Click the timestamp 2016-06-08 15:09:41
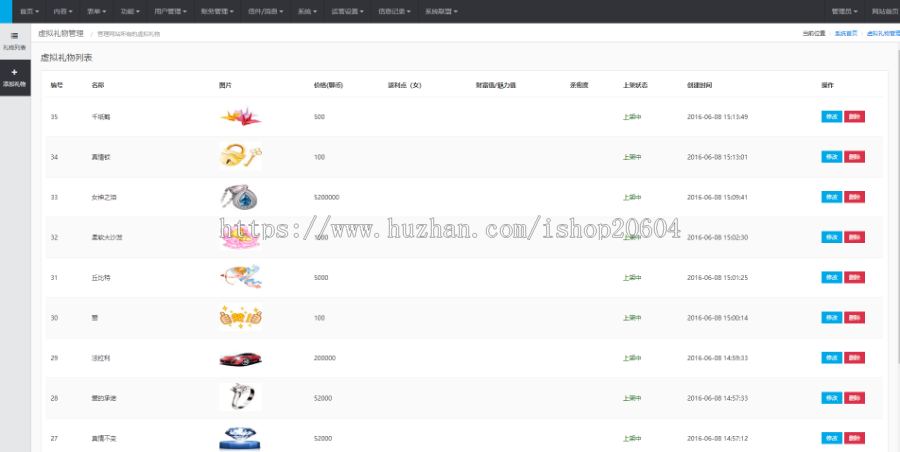Image resolution: width=900 pixels, height=452 pixels. pyautogui.click(x=717, y=197)
